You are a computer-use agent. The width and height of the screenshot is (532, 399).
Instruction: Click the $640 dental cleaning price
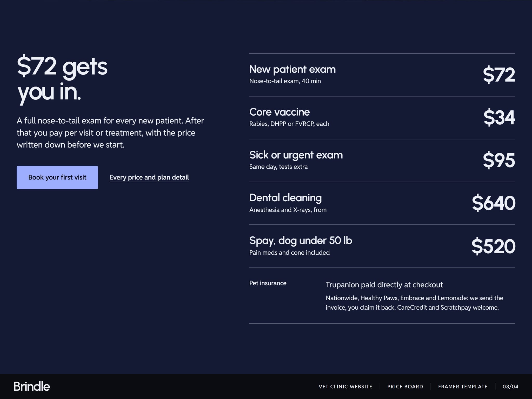(x=494, y=203)
